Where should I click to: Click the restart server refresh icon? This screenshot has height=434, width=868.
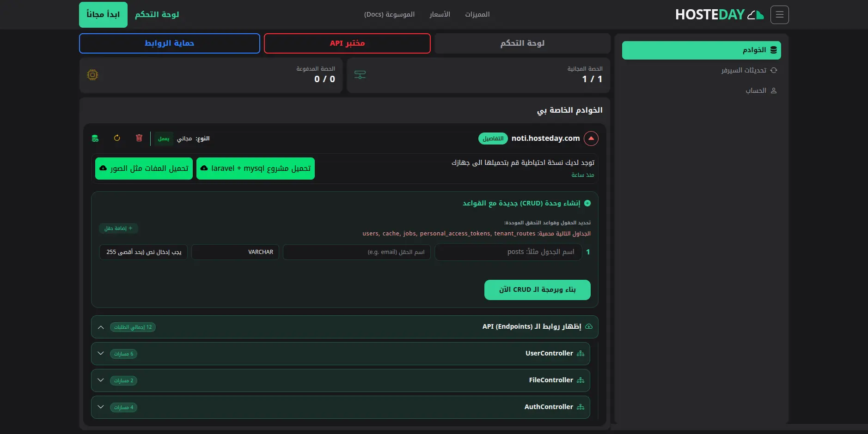[x=117, y=138]
